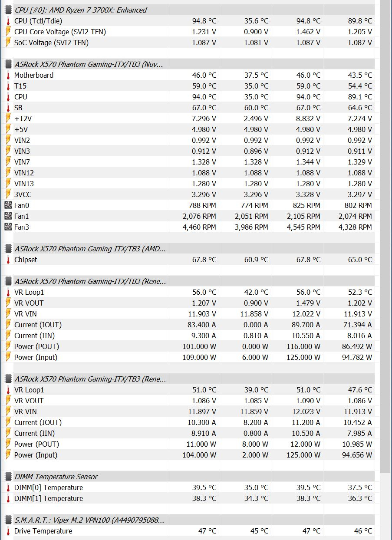Click the '34.3 °C' minimum DIMM[1] value
The width and height of the screenshot is (392, 540).
pos(256,498)
